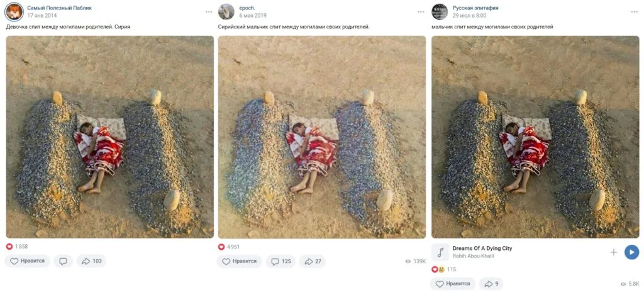Open comments on the epoch. post
The image size is (644, 294).
[280, 261]
